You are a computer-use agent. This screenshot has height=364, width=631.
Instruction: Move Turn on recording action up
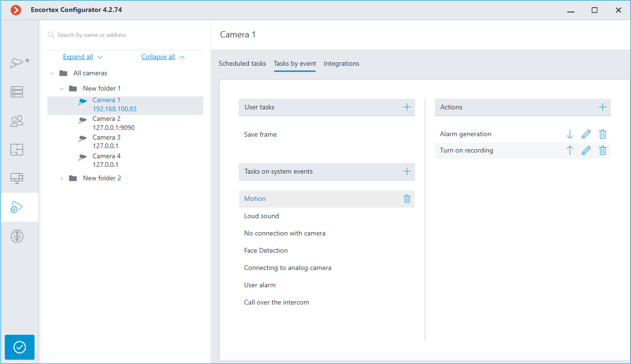(570, 151)
